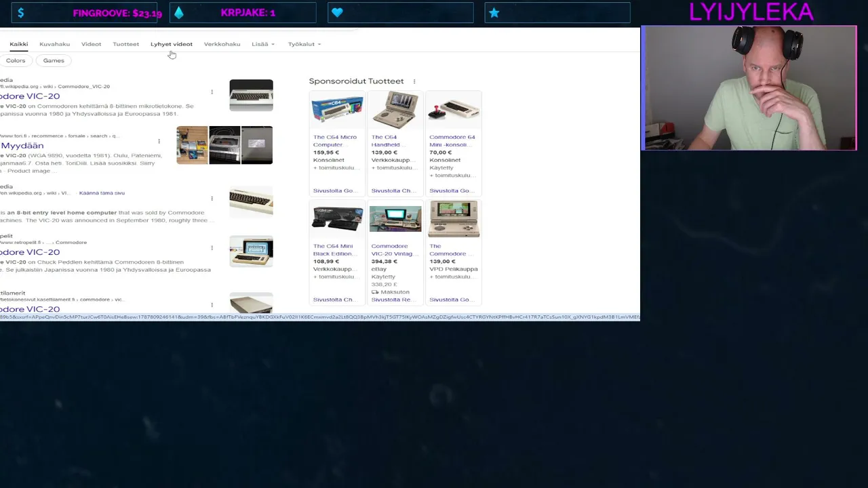Go to the Tuotteet tab

click(125, 44)
